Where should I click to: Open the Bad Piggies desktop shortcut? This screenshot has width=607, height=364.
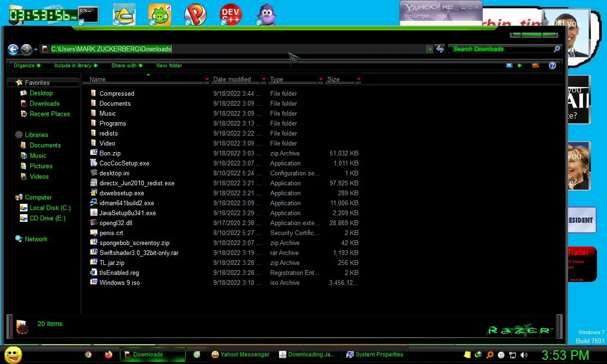(160, 15)
